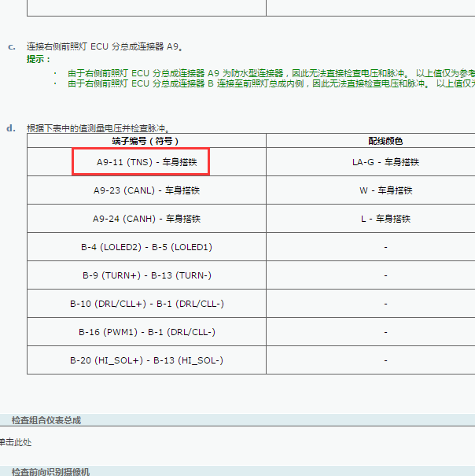The height and width of the screenshot is (476, 475).
Task: Expand the 检查组合仪表总成 section header
Action: (x=237, y=420)
